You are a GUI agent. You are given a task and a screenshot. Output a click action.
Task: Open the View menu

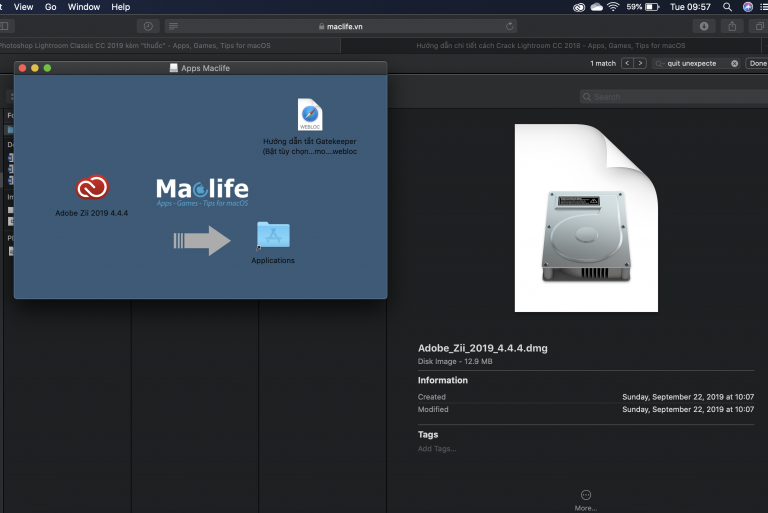click(x=24, y=7)
